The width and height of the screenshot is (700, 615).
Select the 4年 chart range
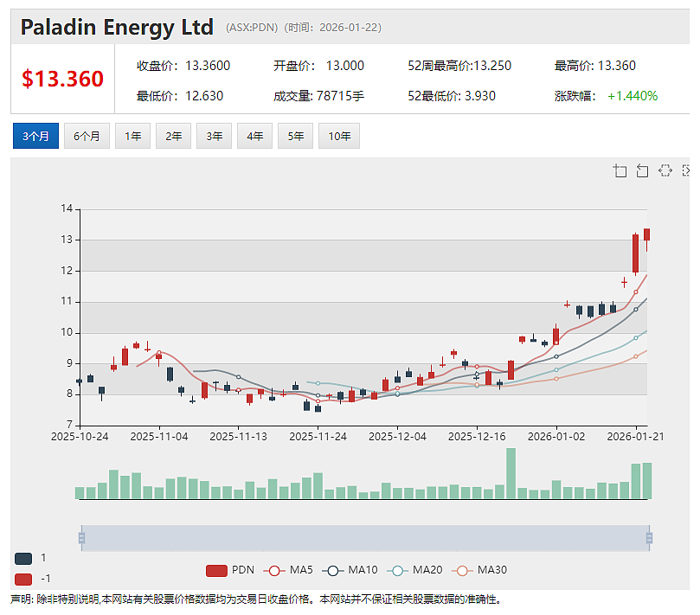click(x=254, y=136)
